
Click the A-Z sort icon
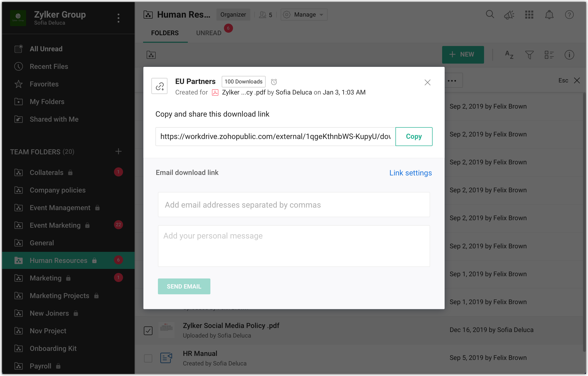point(509,55)
